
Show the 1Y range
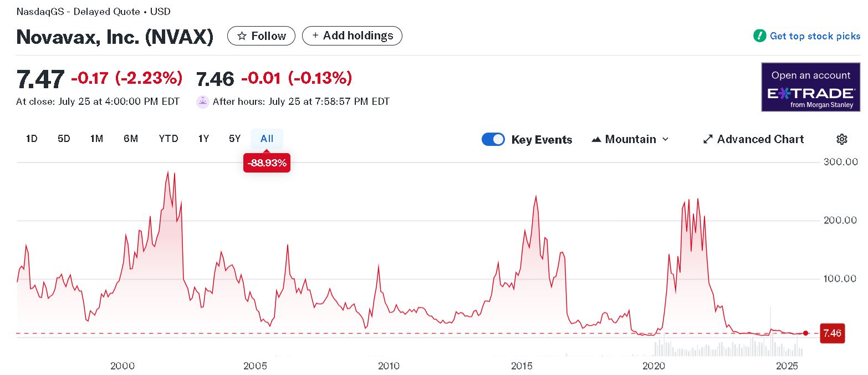203,139
